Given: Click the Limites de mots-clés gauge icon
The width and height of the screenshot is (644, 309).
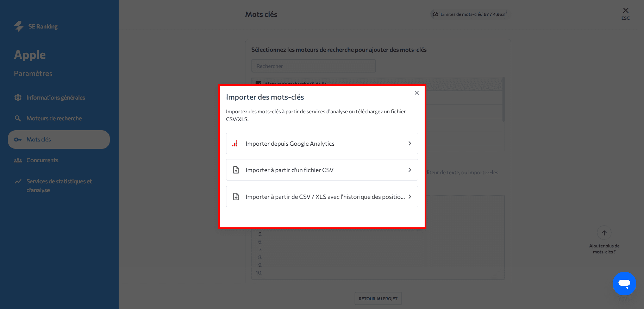Looking at the screenshot, I should pos(436,14).
